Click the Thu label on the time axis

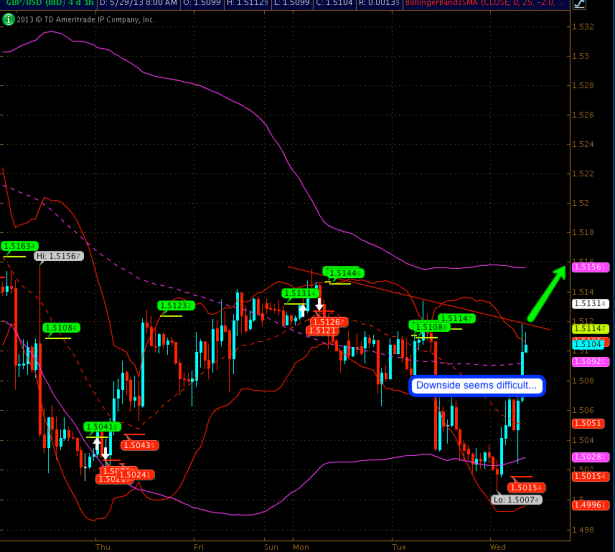103,547
